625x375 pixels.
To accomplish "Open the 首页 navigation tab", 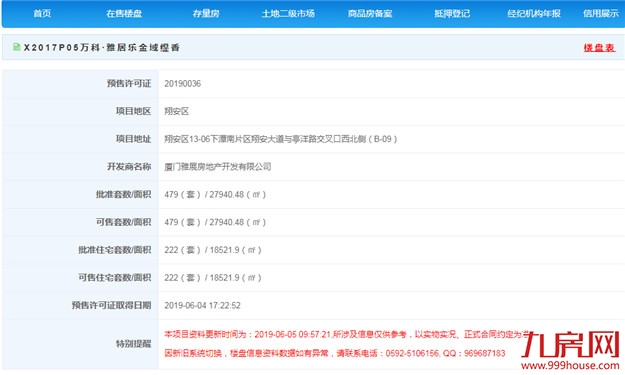I will (x=42, y=14).
